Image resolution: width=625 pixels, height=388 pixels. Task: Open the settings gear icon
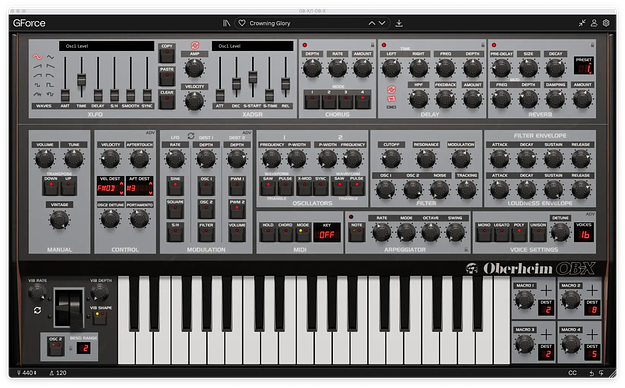tap(606, 23)
